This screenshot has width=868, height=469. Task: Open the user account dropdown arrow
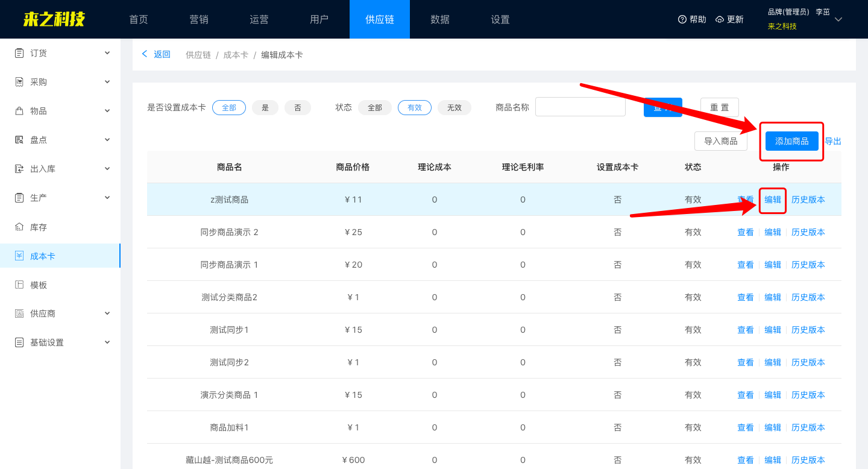click(x=838, y=19)
